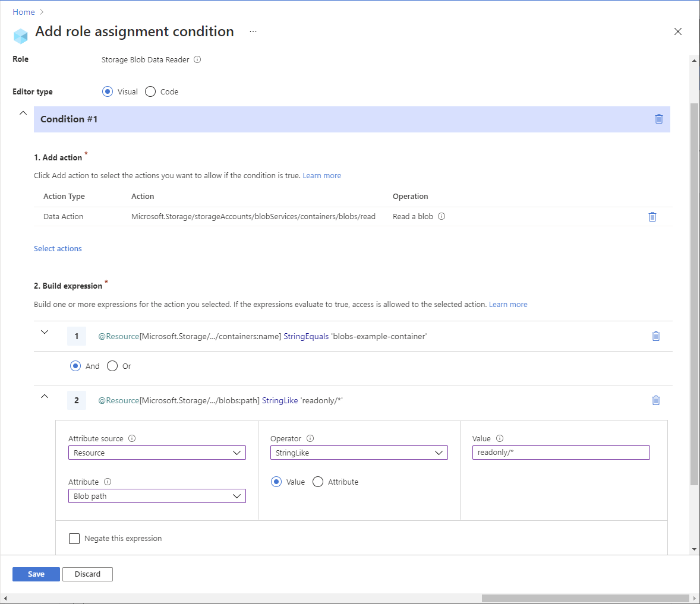Delete expression 1 with its trash icon
The image size is (700, 604).
[x=655, y=336]
